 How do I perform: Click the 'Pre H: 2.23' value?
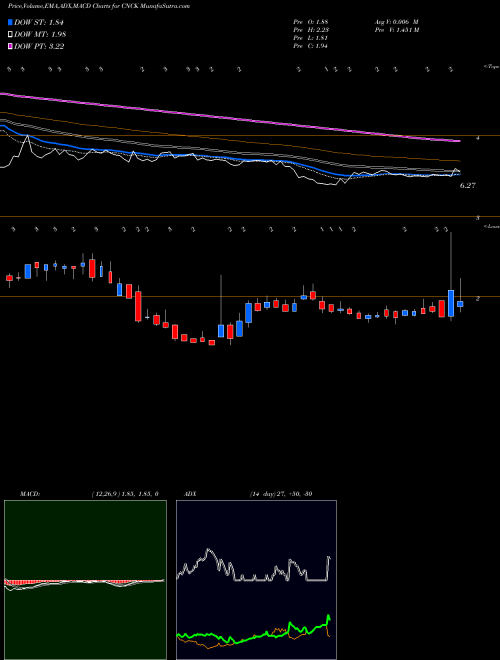coord(311,30)
